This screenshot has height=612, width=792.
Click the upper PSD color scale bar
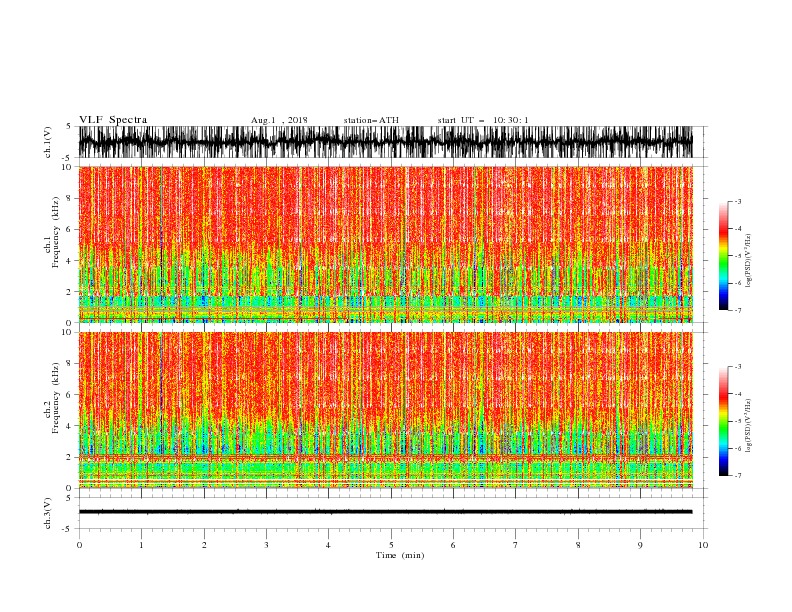[x=723, y=256]
